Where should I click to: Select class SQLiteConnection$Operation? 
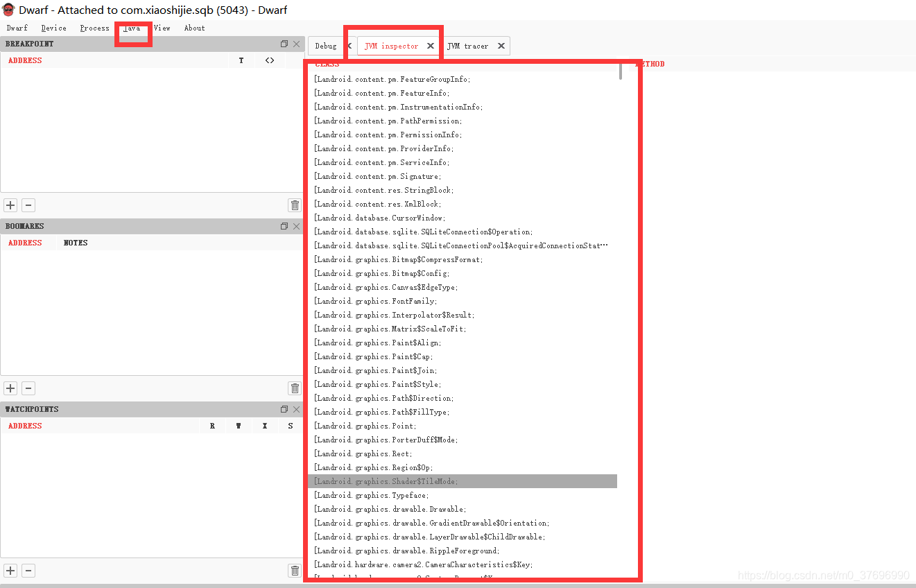463,232
